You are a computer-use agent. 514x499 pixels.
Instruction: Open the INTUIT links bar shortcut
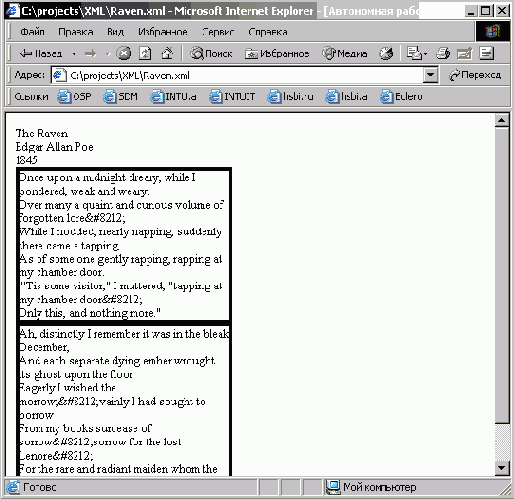coord(232,96)
